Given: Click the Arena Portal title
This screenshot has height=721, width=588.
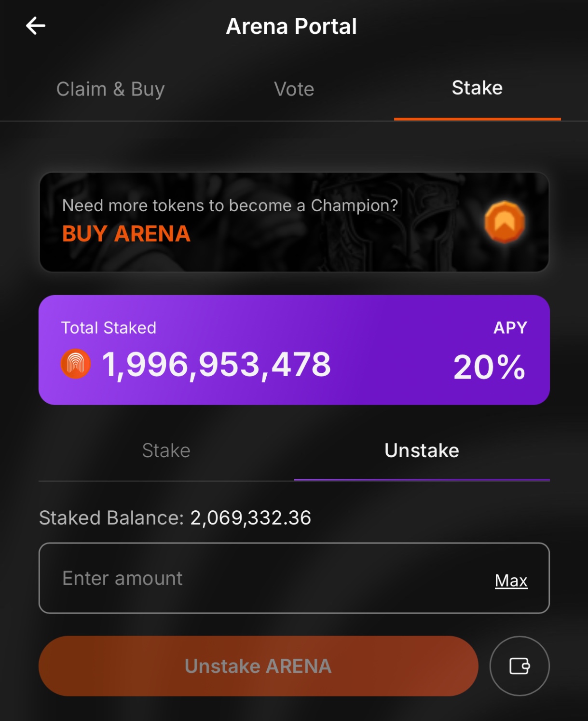Looking at the screenshot, I should pos(291,27).
